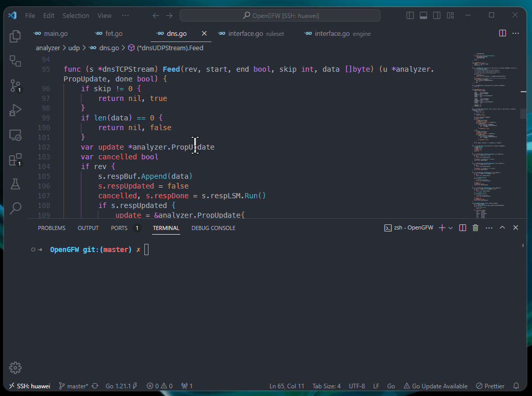The image size is (532, 396).
Task: Toggle the bottom panel layout button
Action: 422,15
